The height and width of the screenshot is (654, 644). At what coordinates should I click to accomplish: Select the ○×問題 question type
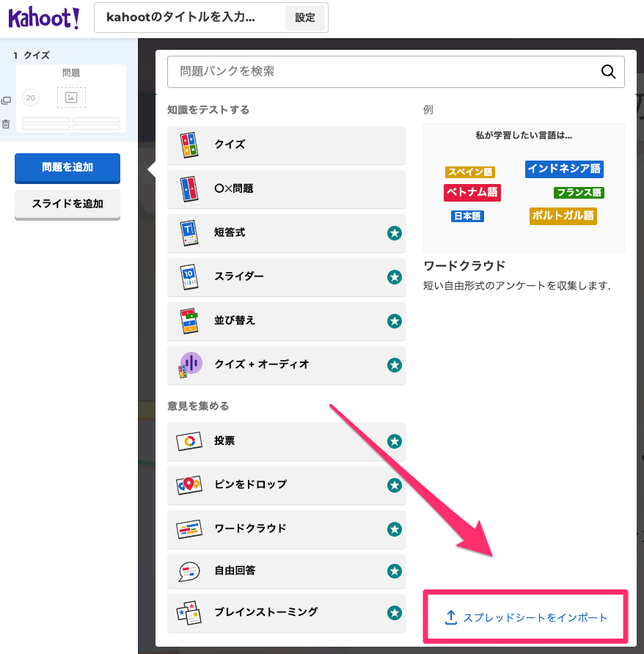286,188
